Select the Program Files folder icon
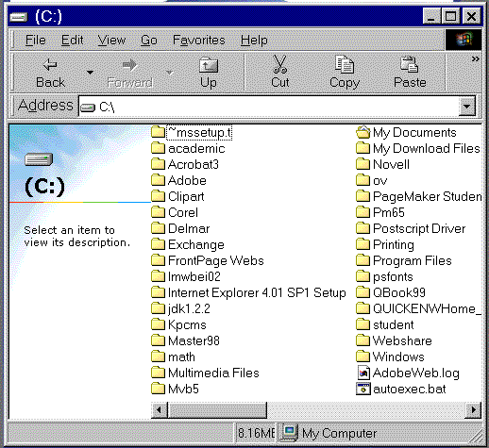The height and width of the screenshot is (448, 489). (x=363, y=260)
